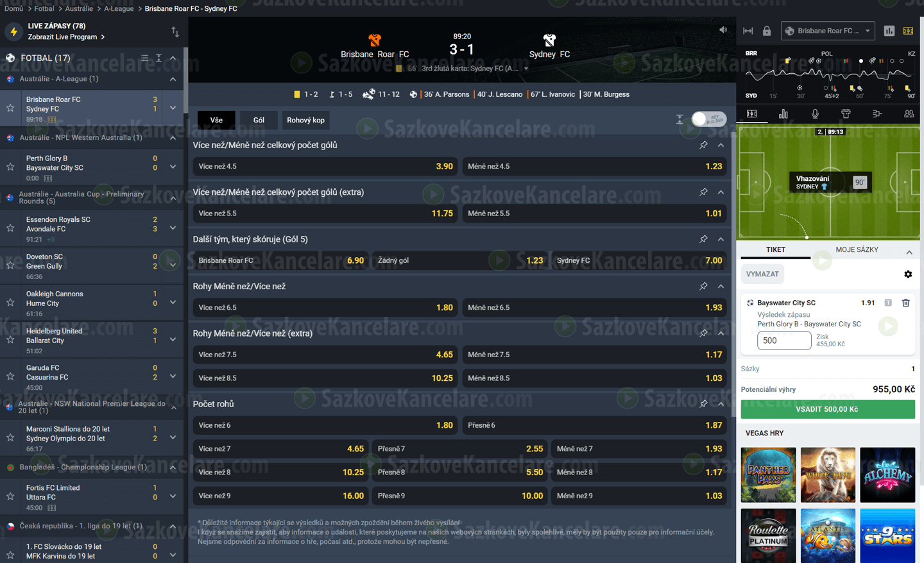
Task: Click the 45'+2 marker on momentum timeline
Action: (832, 96)
